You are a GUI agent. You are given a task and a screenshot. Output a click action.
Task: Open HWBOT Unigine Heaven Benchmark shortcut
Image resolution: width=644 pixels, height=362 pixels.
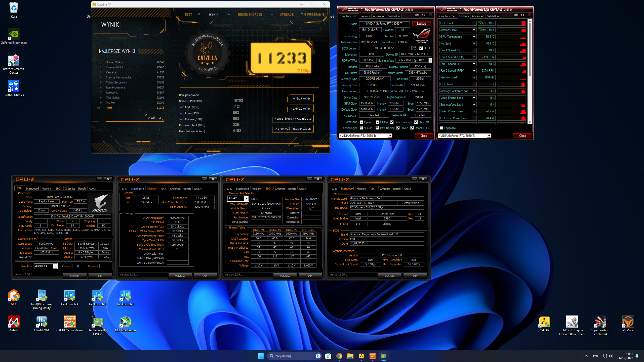(x=572, y=326)
